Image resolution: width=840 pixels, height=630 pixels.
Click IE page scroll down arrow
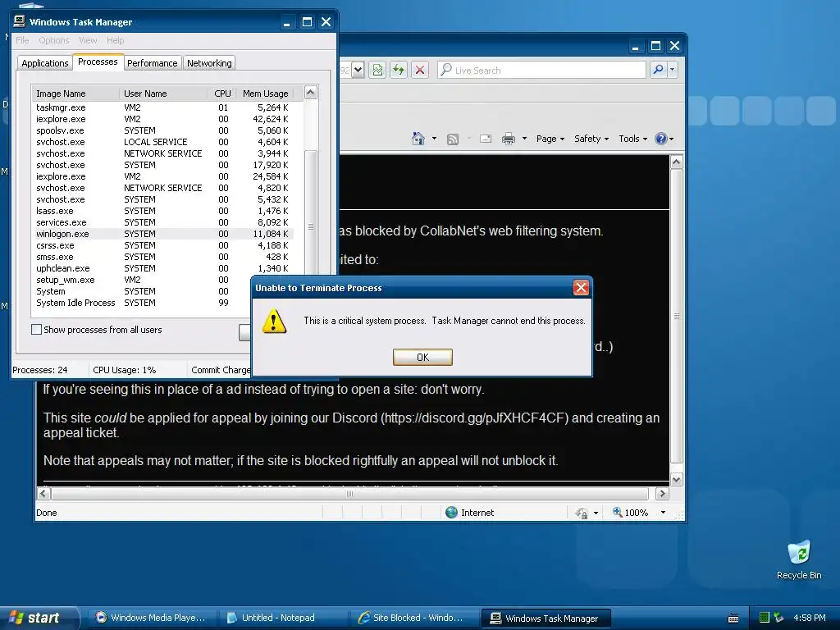(x=677, y=479)
